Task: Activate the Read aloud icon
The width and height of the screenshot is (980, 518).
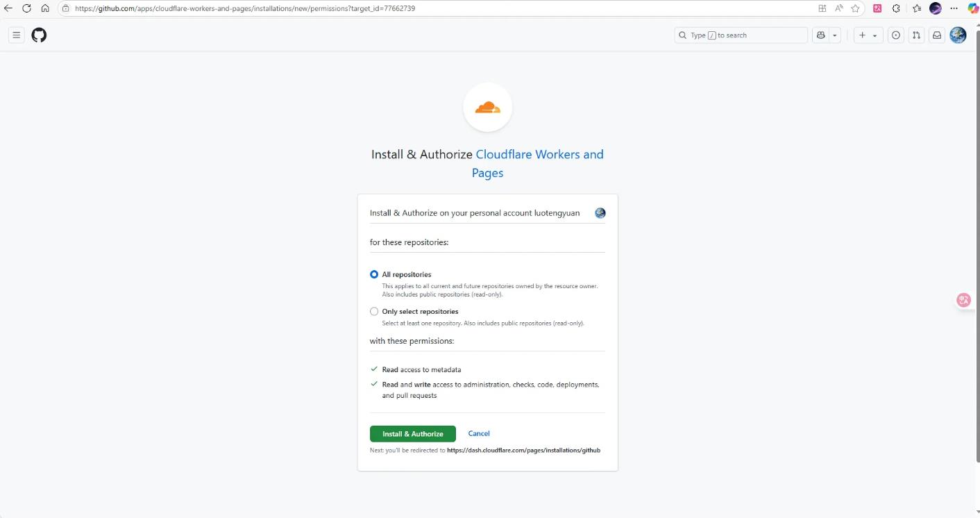Action: (x=839, y=8)
